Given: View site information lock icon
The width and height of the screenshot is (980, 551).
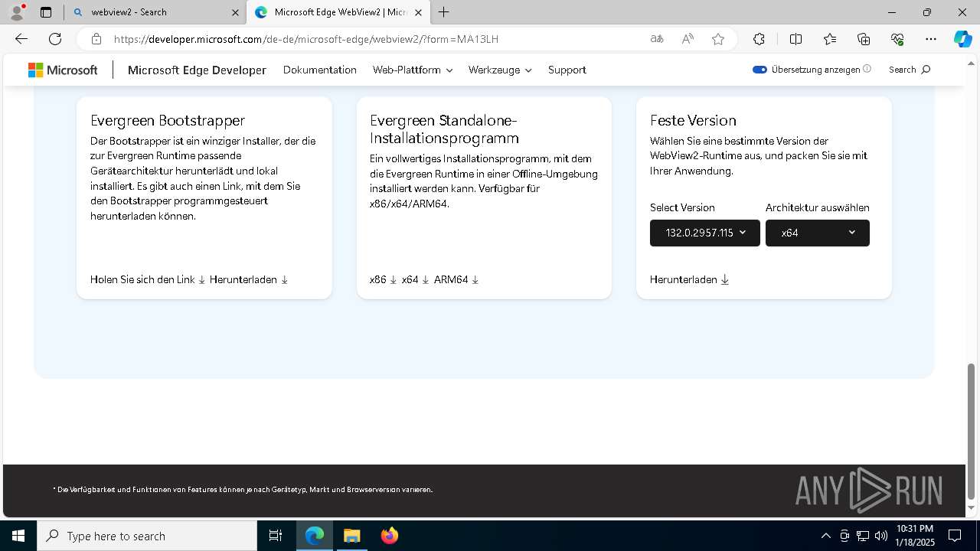Looking at the screenshot, I should pyautogui.click(x=96, y=39).
